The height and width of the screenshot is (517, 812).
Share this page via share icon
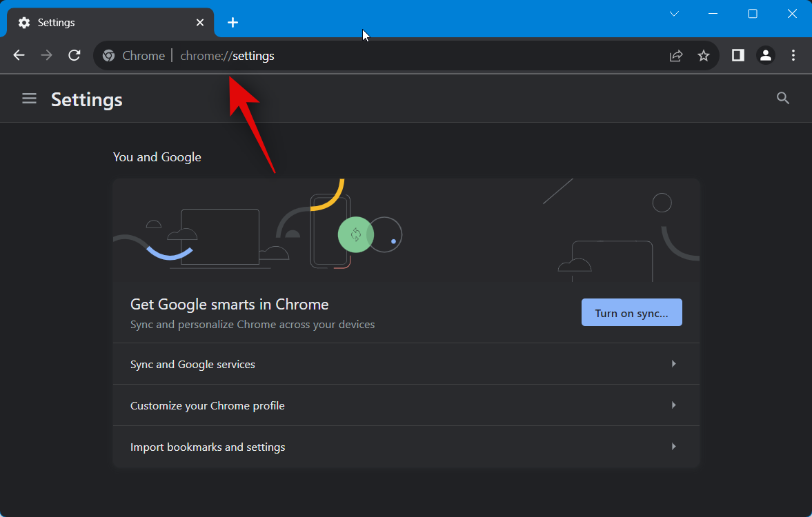point(676,56)
